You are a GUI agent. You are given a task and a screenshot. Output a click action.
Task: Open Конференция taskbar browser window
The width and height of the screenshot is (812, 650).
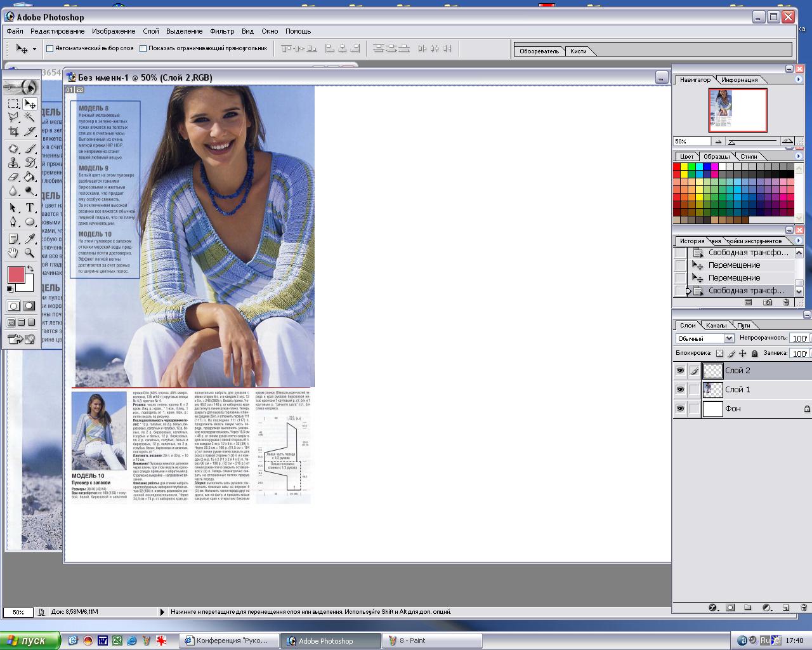(x=230, y=640)
